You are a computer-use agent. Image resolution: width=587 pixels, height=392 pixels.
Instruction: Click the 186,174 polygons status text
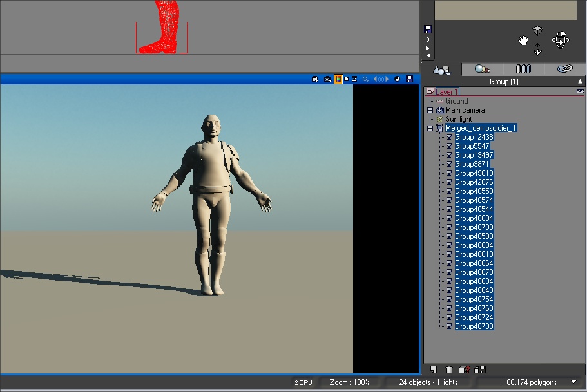click(530, 382)
